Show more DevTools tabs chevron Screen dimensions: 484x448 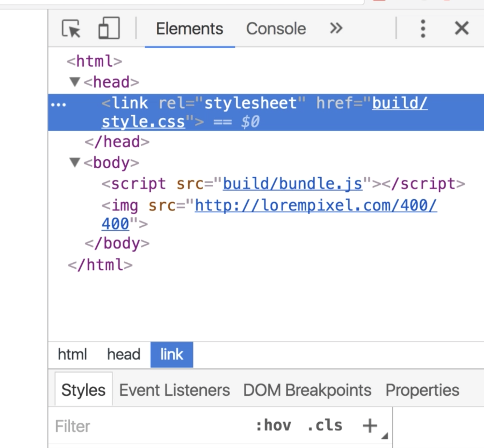336,28
